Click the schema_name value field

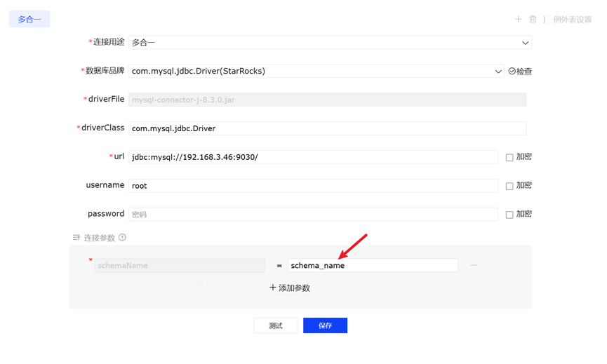pos(373,266)
